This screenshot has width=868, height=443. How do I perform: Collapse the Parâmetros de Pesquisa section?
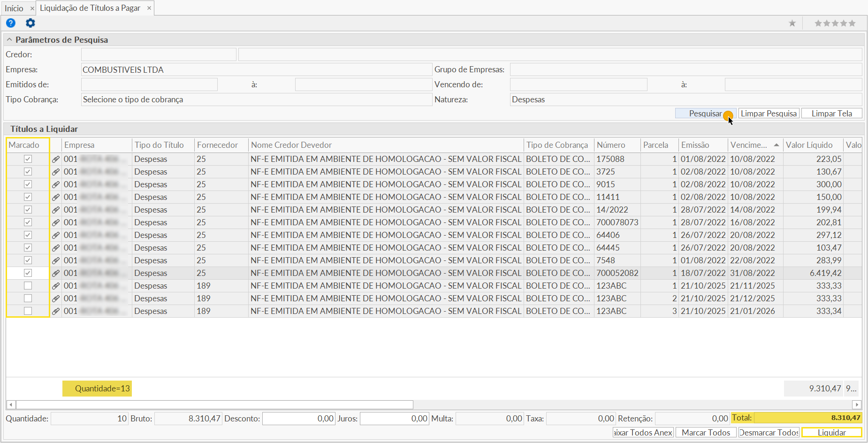point(9,40)
